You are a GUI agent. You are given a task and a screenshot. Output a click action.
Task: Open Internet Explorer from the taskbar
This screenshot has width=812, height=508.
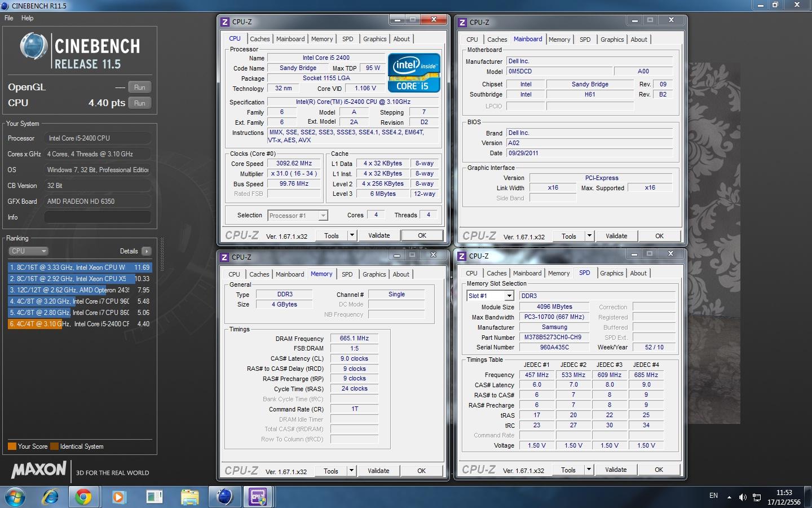point(50,497)
